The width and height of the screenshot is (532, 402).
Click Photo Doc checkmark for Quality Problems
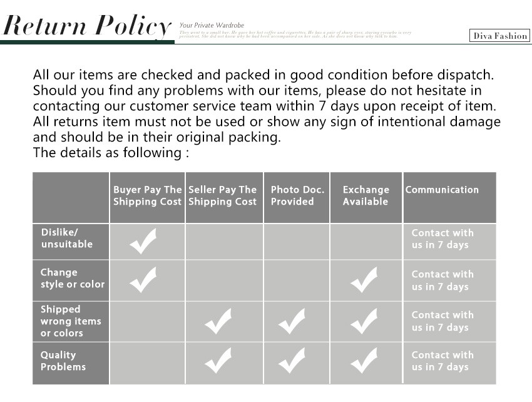292,361
